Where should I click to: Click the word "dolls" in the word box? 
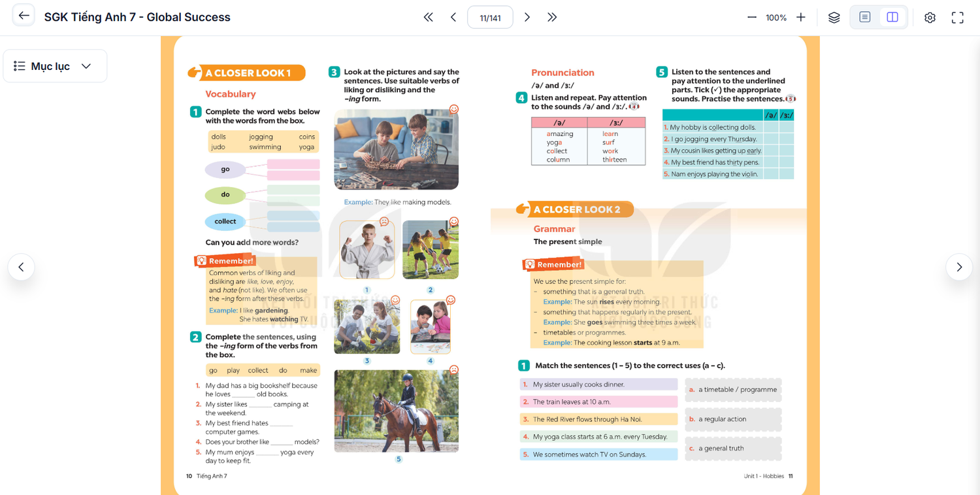[218, 137]
